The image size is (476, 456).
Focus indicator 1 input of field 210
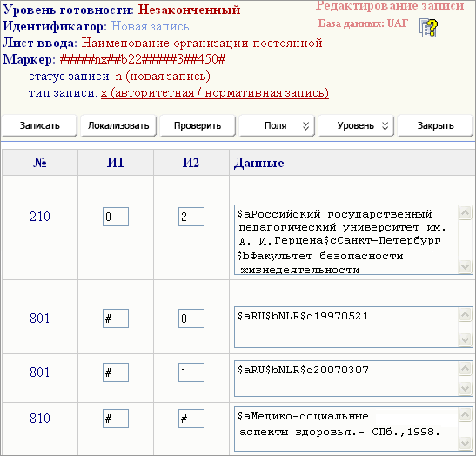pyautogui.click(x=116, y=217)
